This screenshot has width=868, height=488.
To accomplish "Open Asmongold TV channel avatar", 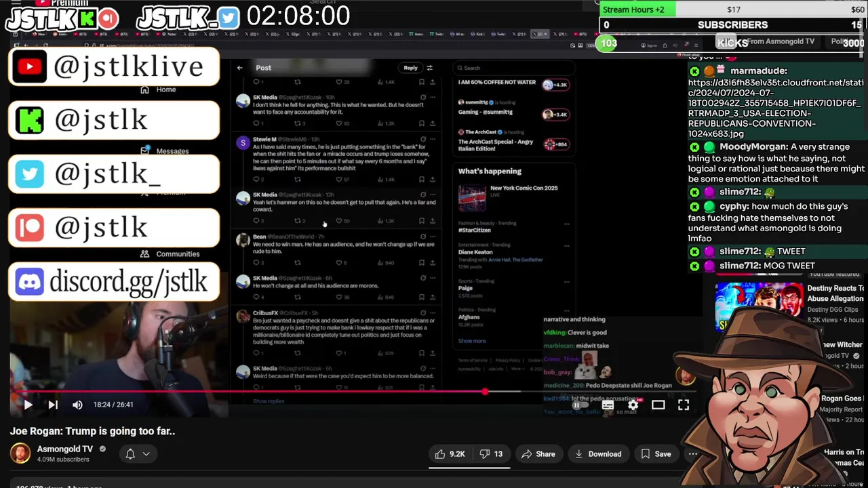I will [x=20, y=453].
